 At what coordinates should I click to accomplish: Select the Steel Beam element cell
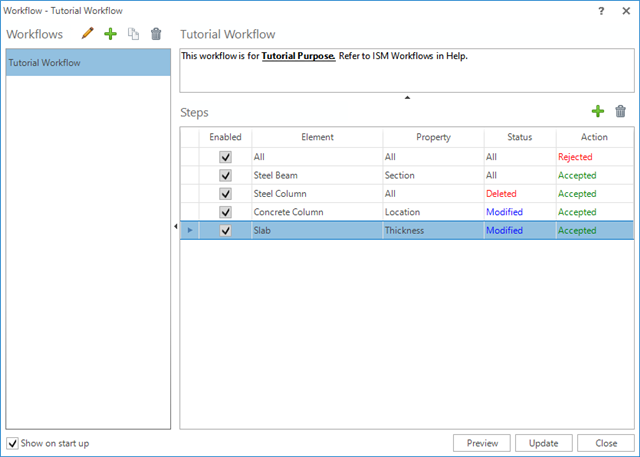pyautogui.click(x=317, y=175)
